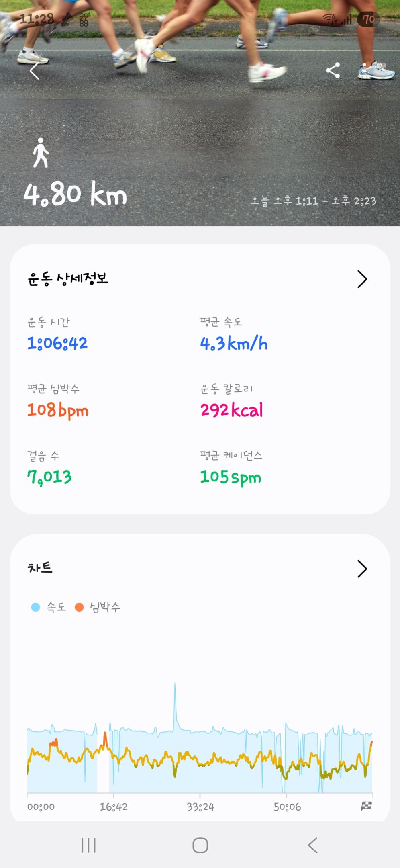
Task: Click the blue 속도 legend dot
Action: [36, 607]
